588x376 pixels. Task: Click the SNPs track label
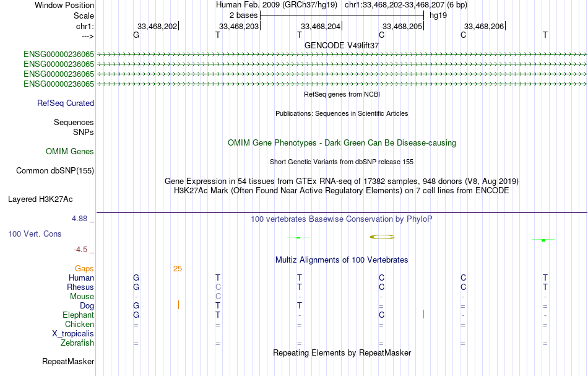pos(84,132)
